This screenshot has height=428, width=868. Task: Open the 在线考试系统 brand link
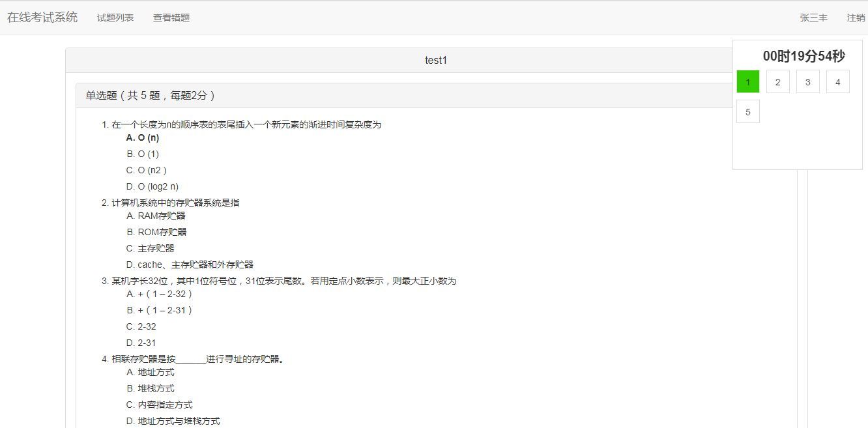[42, 18]
